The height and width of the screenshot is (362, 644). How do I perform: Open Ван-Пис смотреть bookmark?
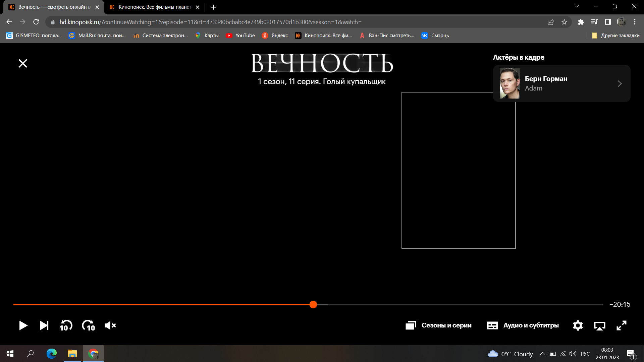click(387, 36)
